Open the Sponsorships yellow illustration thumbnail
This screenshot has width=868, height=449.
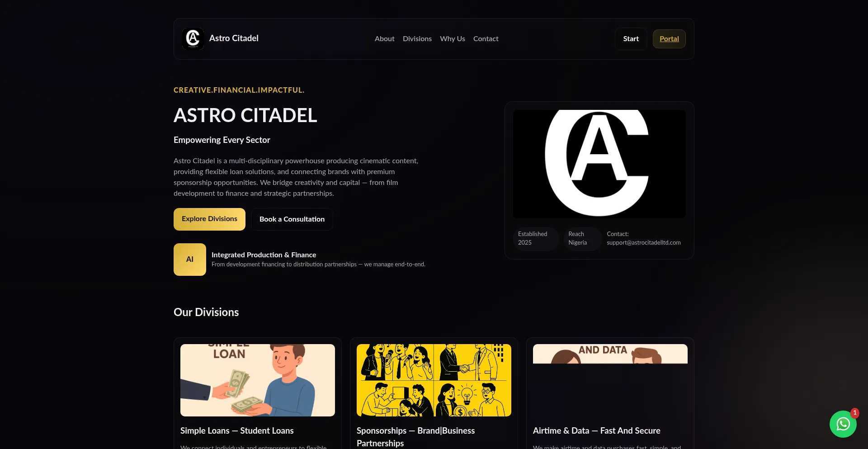(434, 380)
